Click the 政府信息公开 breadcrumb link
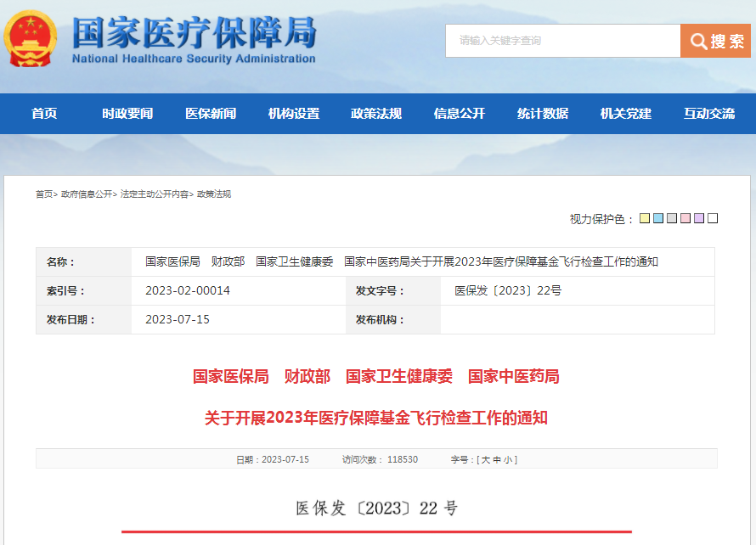 87,194
